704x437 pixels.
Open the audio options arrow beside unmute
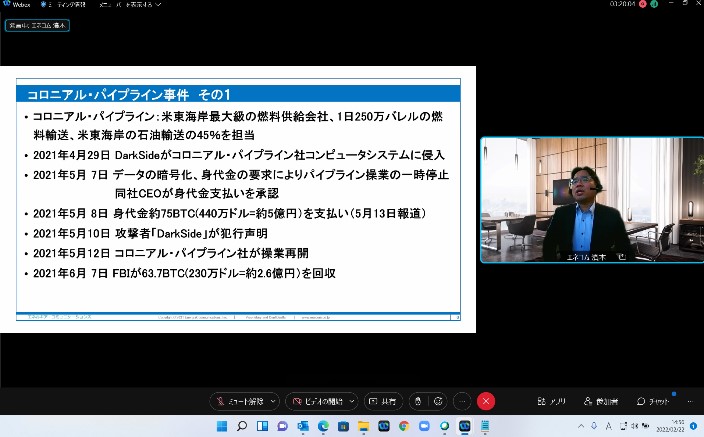click(273, 401)
